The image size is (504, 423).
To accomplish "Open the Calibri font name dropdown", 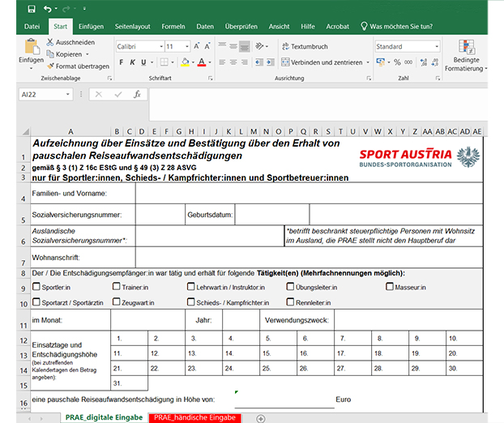I will [x=161, y=47].
